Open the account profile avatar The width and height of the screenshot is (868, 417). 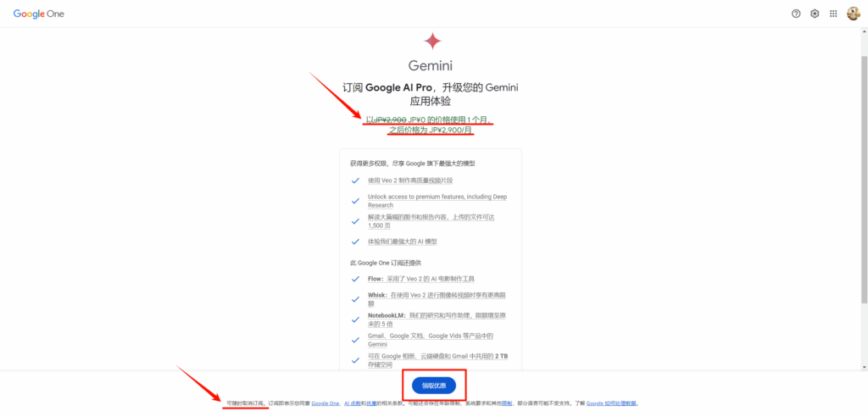point(853,14)
